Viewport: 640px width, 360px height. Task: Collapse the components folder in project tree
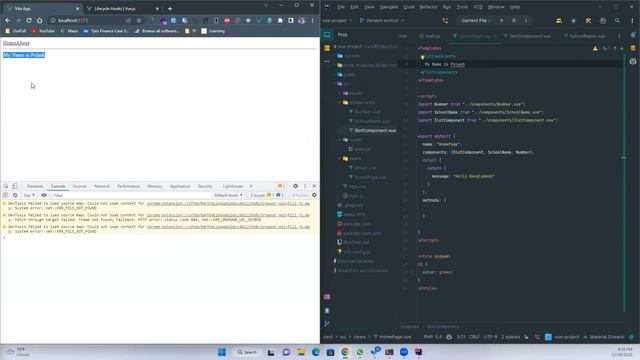click(x=340, y=102)
